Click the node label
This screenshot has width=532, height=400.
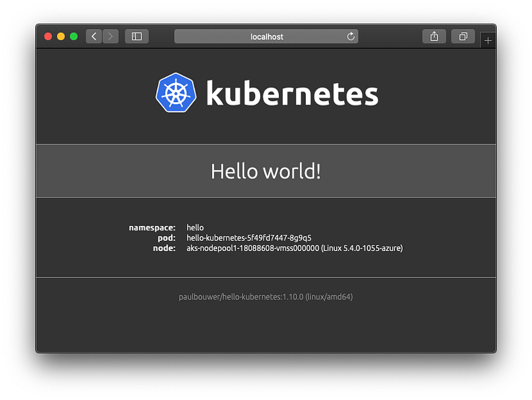point(163,248)
